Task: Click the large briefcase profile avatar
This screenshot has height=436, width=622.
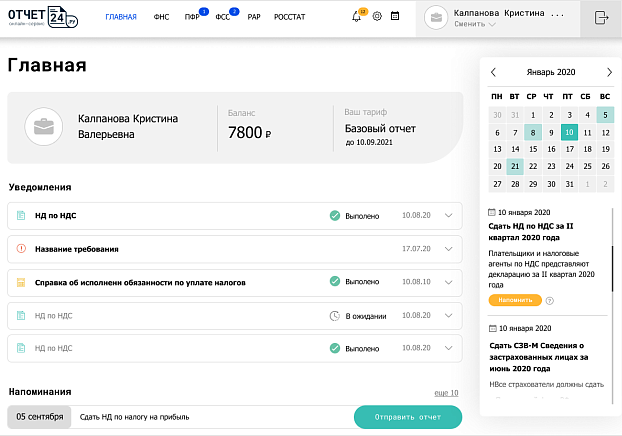Action: [44, 127]
